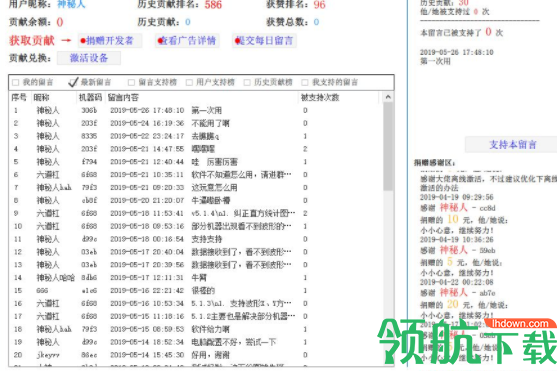Screen dimensions: 557x371
Task: Click the 2019-05-26 17:48:10 message timestamp on right
Action: (456, 53)
